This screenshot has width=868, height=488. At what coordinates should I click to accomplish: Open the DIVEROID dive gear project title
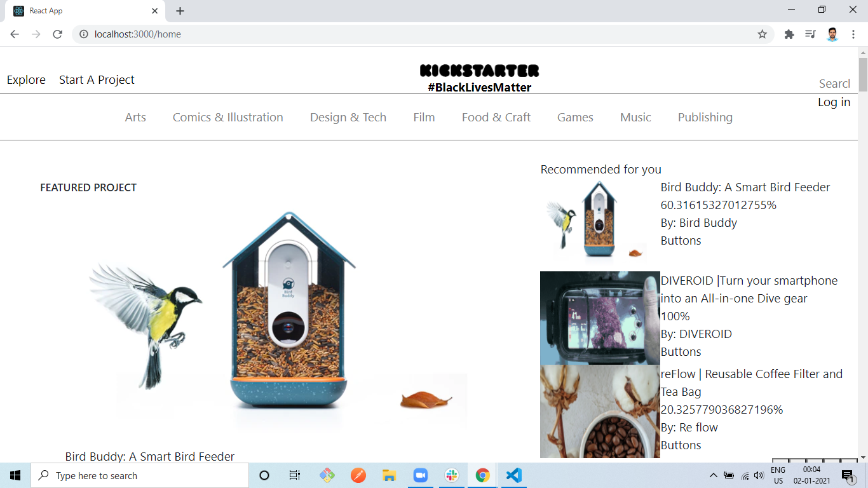click(749, 290)
